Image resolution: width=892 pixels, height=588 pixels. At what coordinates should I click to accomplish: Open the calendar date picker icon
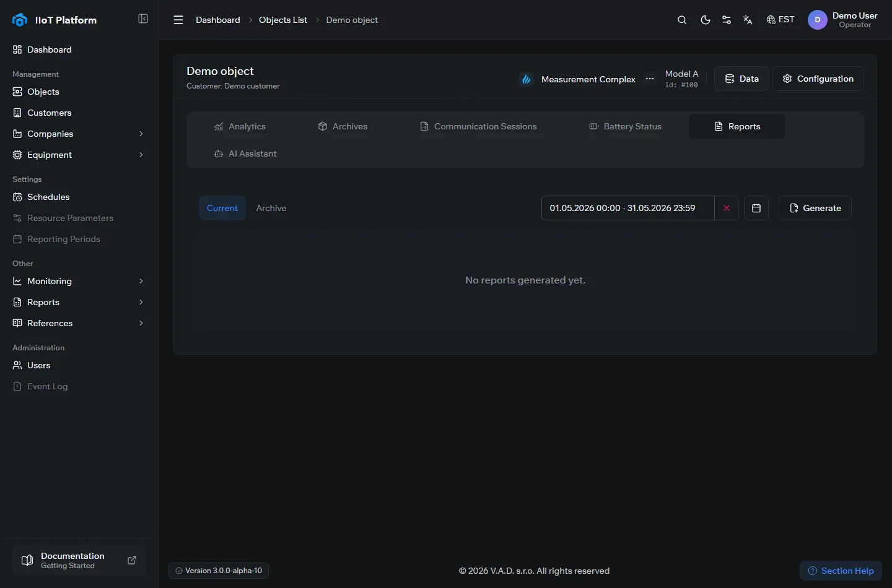point(756,208)
